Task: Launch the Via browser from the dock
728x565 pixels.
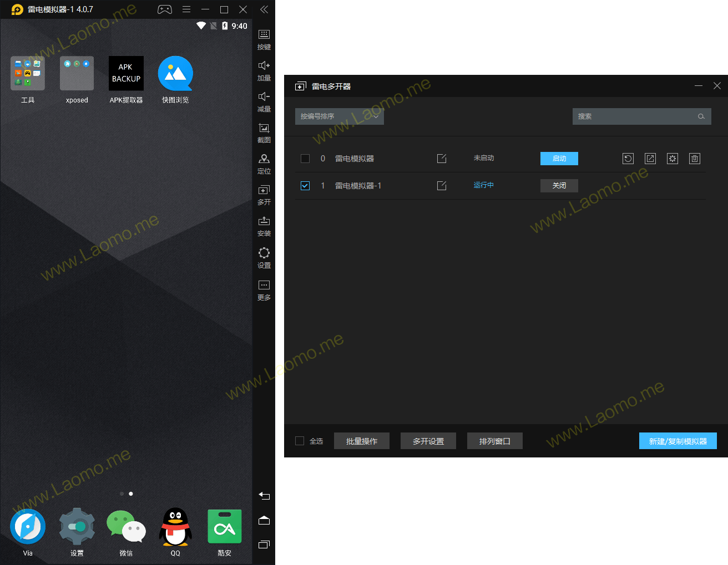Action: coord(28,532)
